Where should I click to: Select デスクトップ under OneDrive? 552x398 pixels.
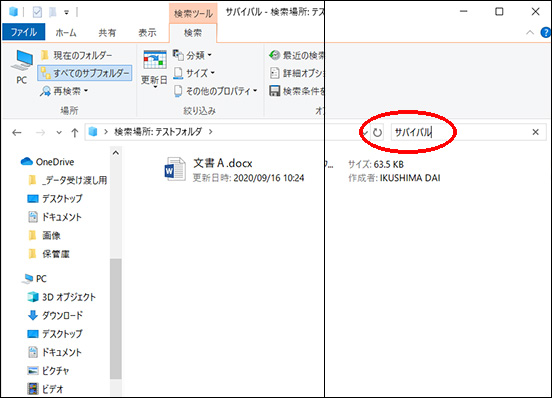[x=55, y=199]
